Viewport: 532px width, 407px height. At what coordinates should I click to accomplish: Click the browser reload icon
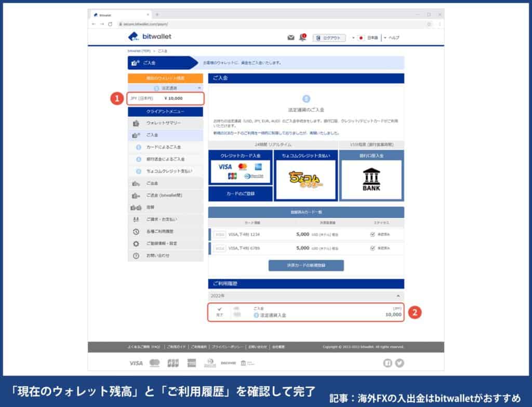pyautogui.click(x=110, y=24)
